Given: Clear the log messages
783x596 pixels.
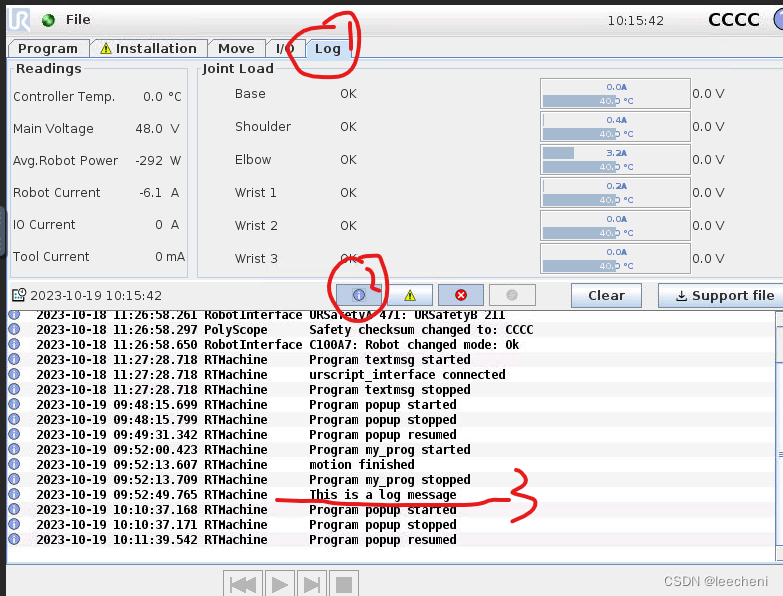Looking at the screenshot, I should (606, 295).
